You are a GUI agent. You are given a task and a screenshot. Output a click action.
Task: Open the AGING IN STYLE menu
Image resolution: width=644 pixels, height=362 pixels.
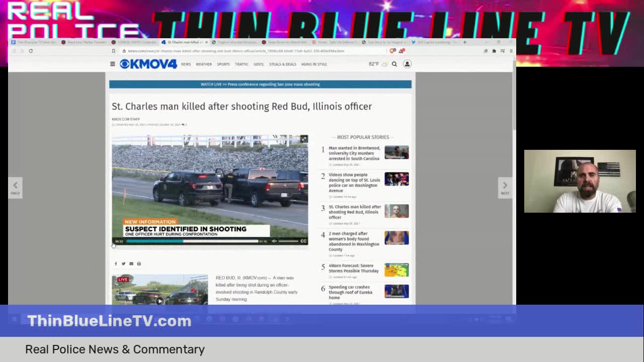point(314,64)
